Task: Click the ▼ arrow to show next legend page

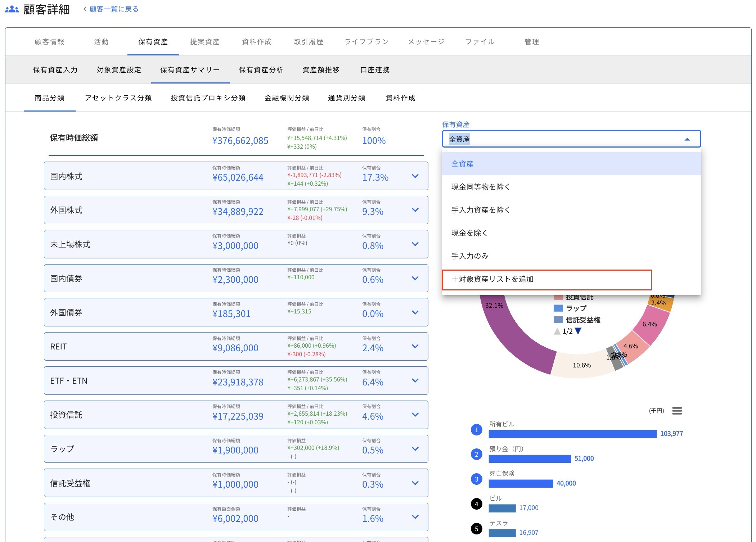Action: tap(579, 331)
